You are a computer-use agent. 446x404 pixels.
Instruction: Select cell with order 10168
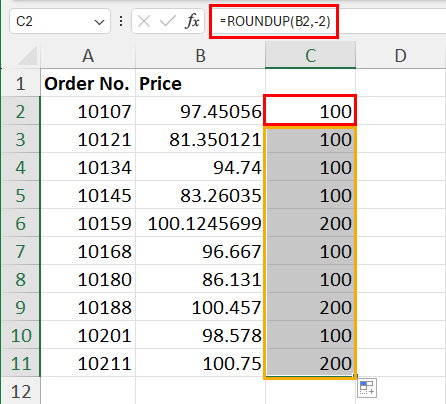88,251
